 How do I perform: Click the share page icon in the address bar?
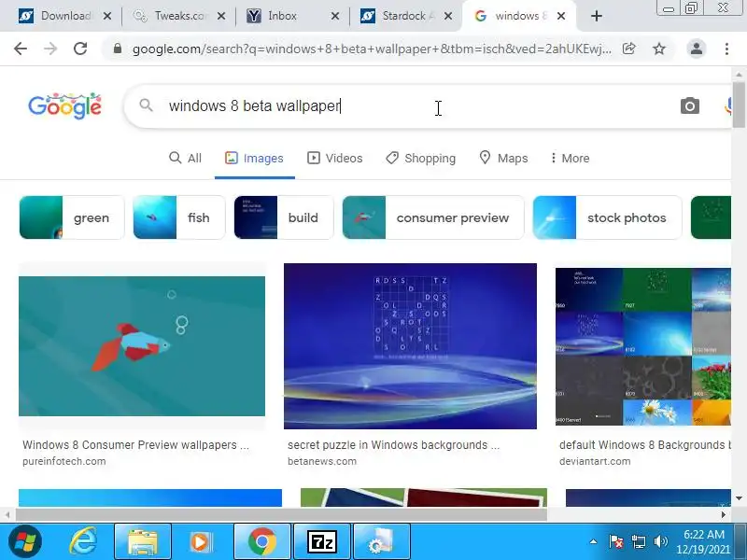click(x=628, y=49)
